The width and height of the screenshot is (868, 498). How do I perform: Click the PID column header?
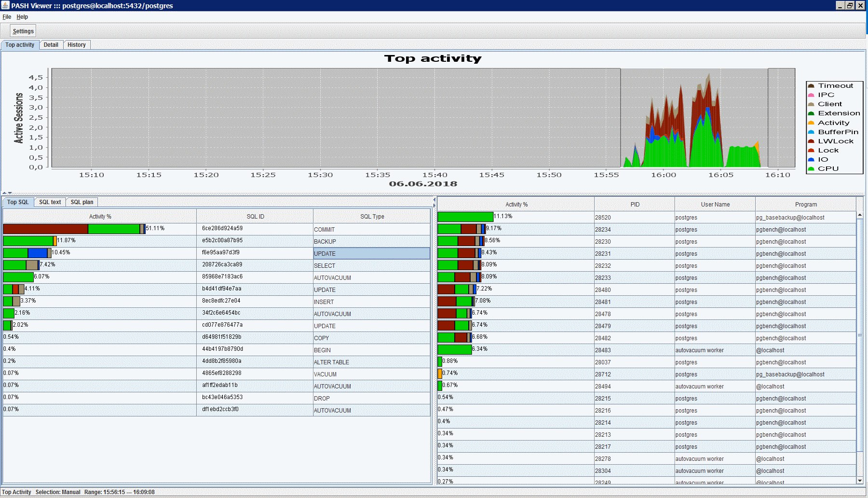pos(635,205)
